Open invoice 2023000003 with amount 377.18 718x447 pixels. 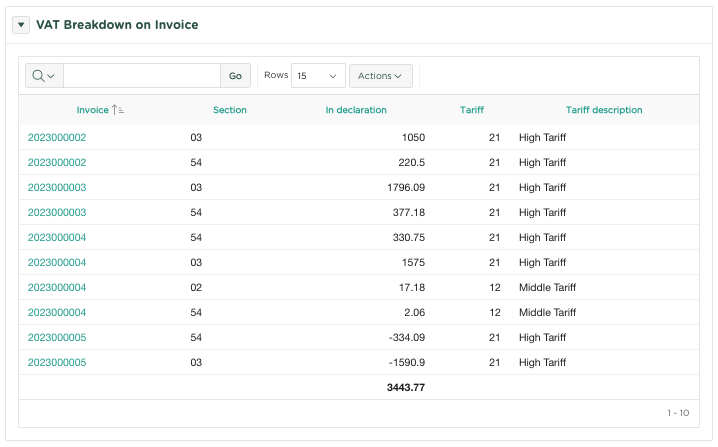click(57, 212)
